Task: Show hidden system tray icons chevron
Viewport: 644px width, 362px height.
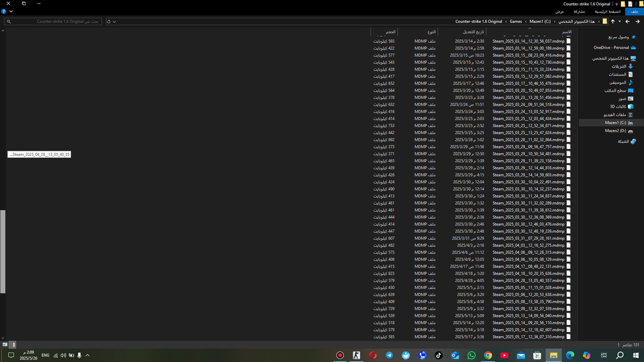Action: [x=87, y=355]
